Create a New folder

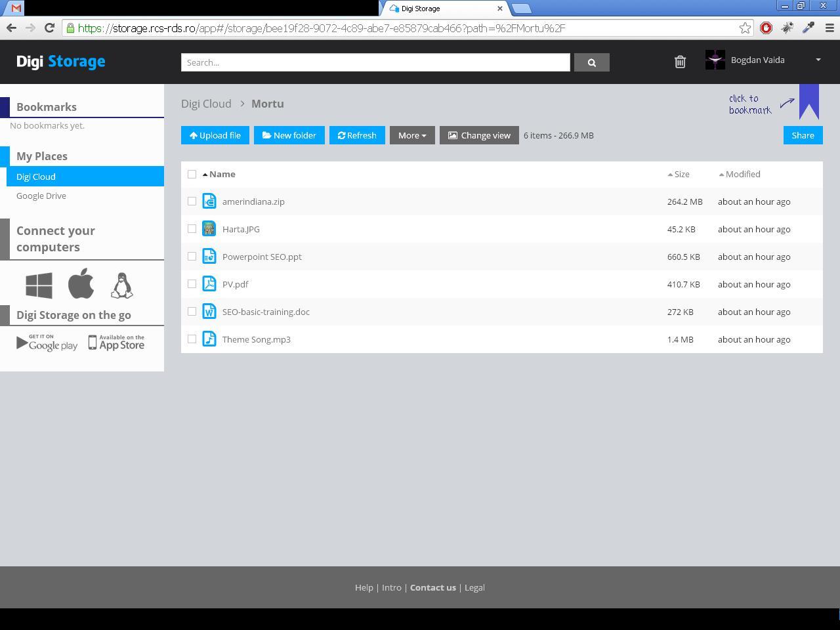coord(289,135)
